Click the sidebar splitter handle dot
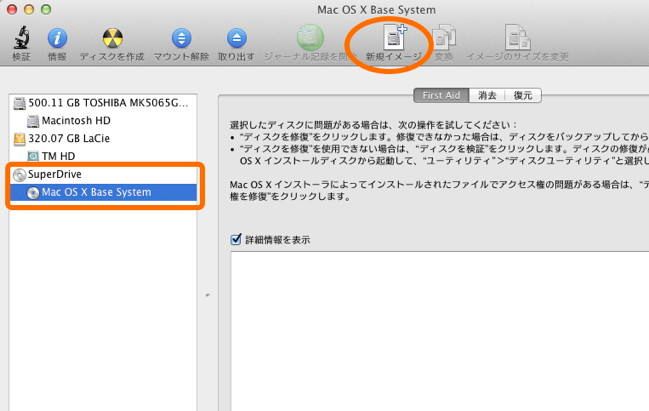The height and width of the screenshot is (411, 649). click(207, 295)
